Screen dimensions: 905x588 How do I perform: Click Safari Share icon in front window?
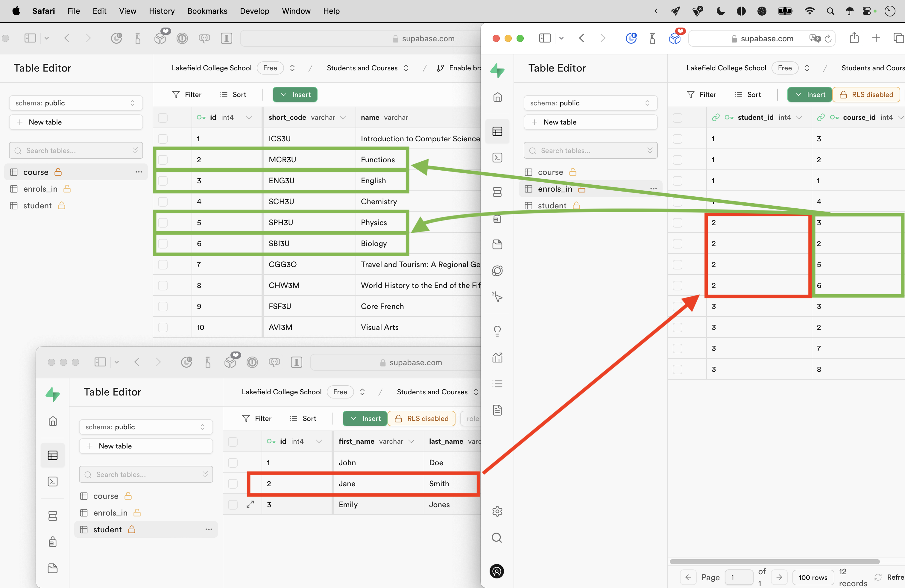point(854,38)
